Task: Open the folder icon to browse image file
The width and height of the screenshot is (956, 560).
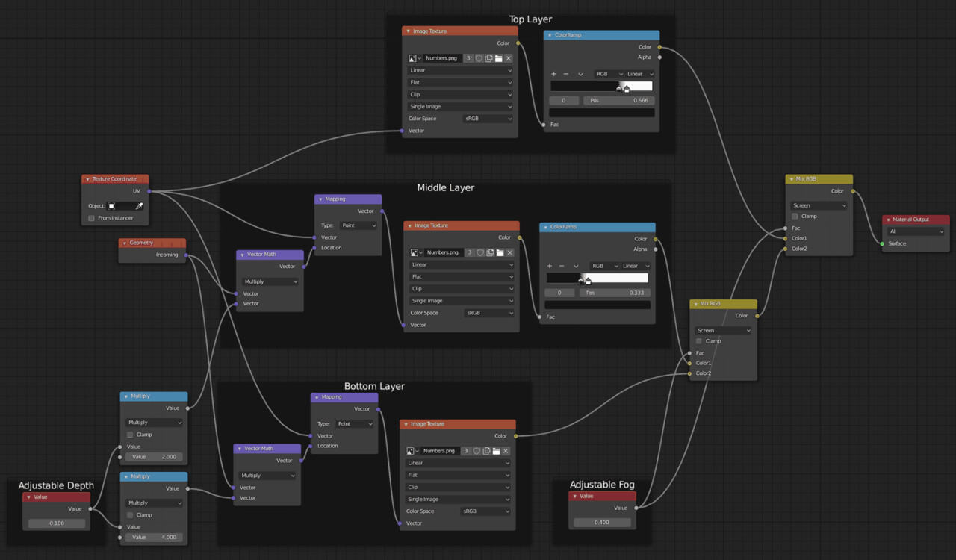Action: click(x=498, y=58)
